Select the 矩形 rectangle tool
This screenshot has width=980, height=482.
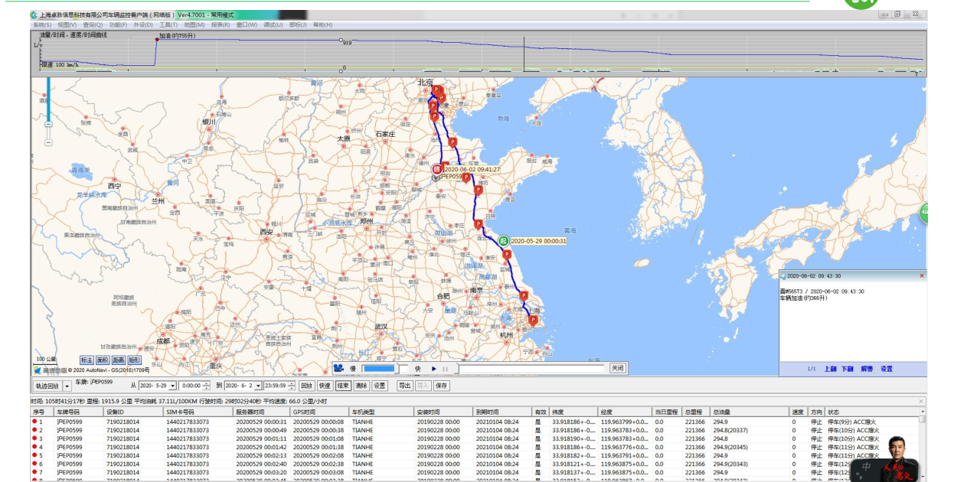[134, 360]
